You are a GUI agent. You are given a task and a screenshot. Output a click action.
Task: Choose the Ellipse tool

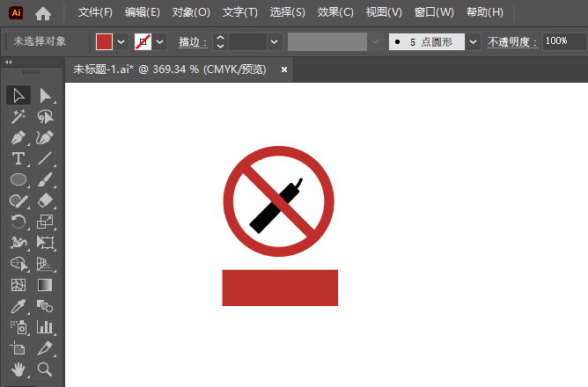pos(18,179)
